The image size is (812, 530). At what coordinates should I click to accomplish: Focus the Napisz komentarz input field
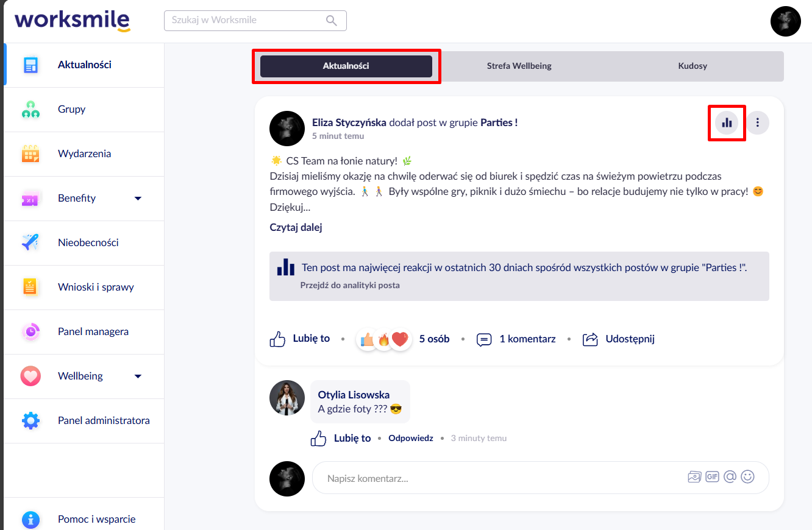pos(541,478)
